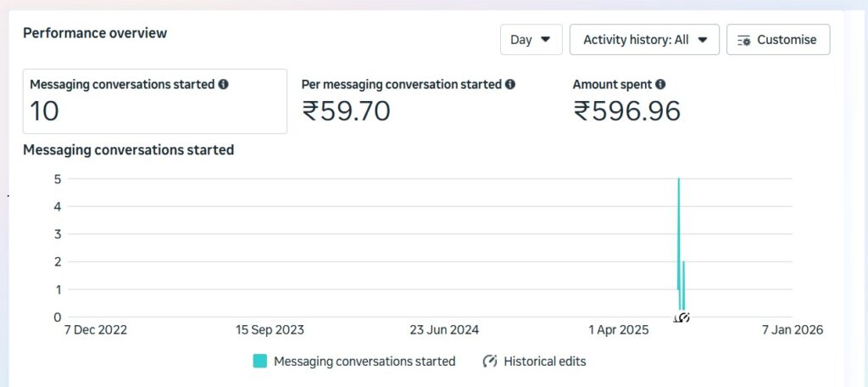Image resolution: width=868 pixels, height=387 pixels.
Task: Click the 7 Dec 2022 axis date label
Action: click(95, 330)
